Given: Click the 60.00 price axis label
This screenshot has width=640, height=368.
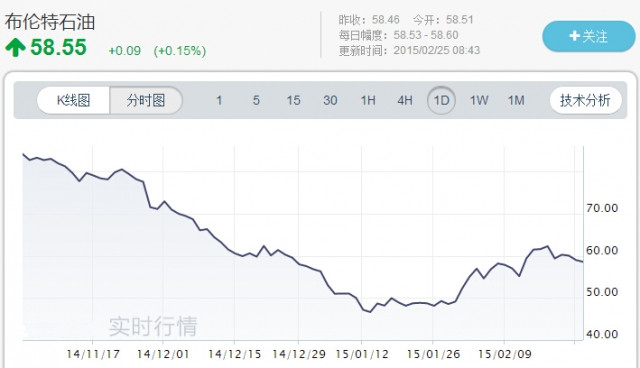Looking at the screenshot, I should (602, 250).
